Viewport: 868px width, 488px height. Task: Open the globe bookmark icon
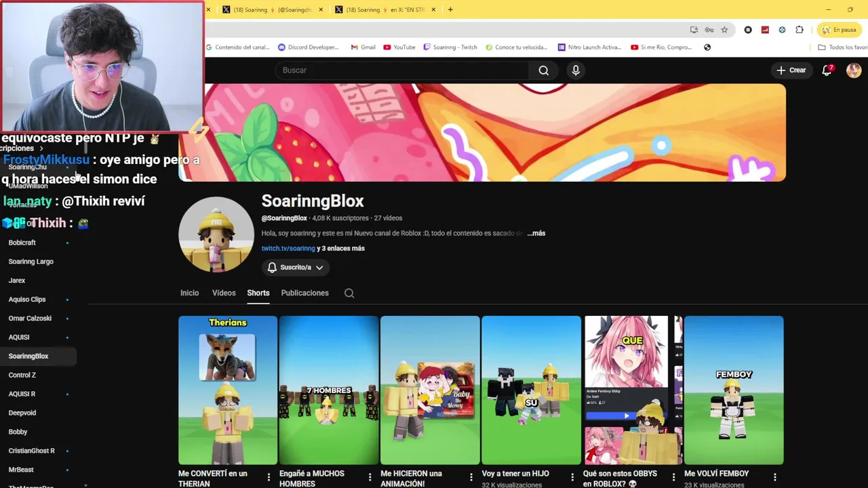pos(707,47)
